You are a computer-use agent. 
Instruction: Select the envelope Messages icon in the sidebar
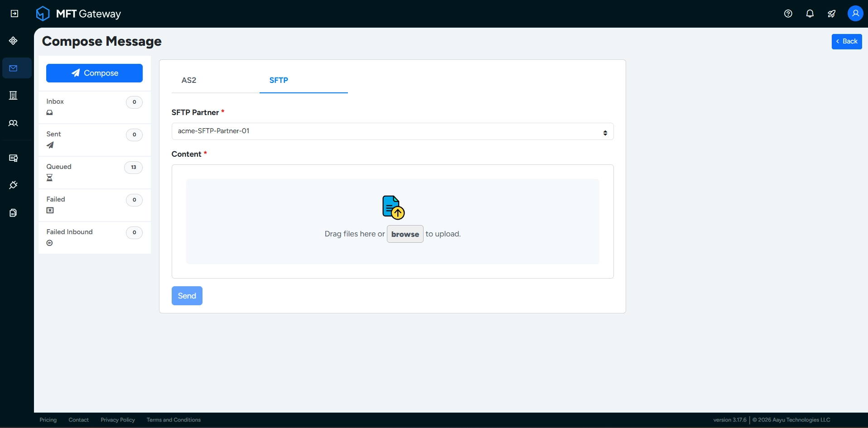tap(13, 68)
